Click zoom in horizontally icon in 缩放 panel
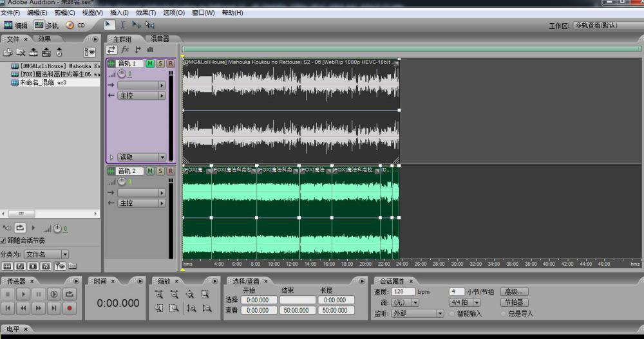The image size is (644, 339). pyautogui.click(x=159, y=294)
